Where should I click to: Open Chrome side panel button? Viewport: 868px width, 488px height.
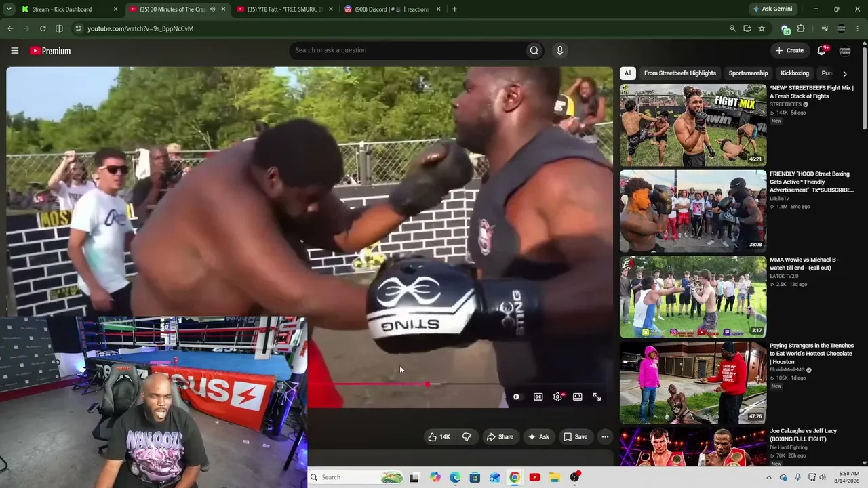tap(59, 28)
